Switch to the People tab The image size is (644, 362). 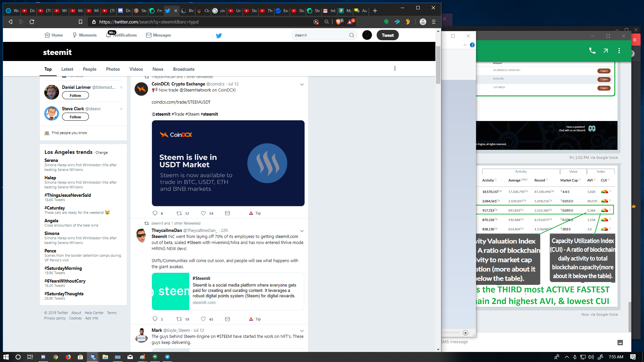click(x=90, y=69)
